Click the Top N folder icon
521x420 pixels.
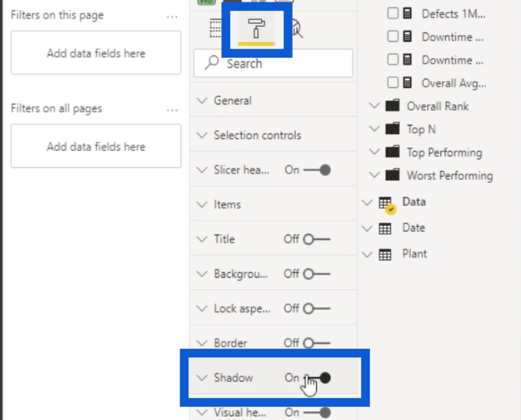(393, 128)
